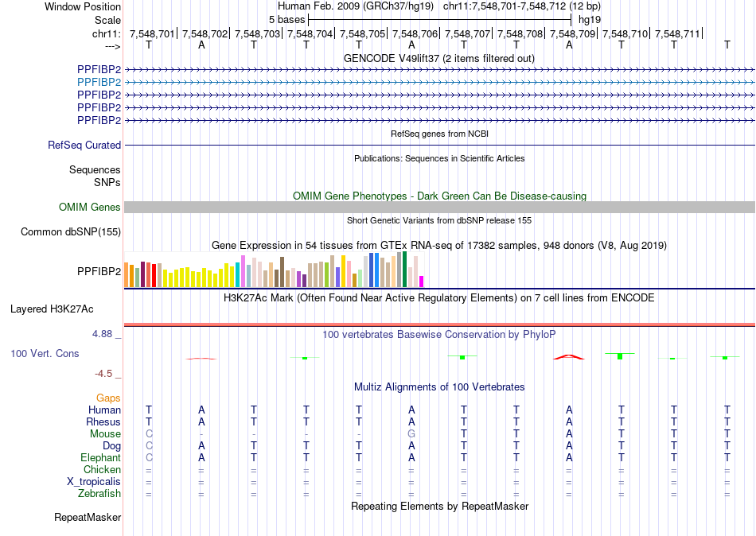Select the Zebrafish species row label
The width and height of the screenshot is (756, 536).
point(99,493)
